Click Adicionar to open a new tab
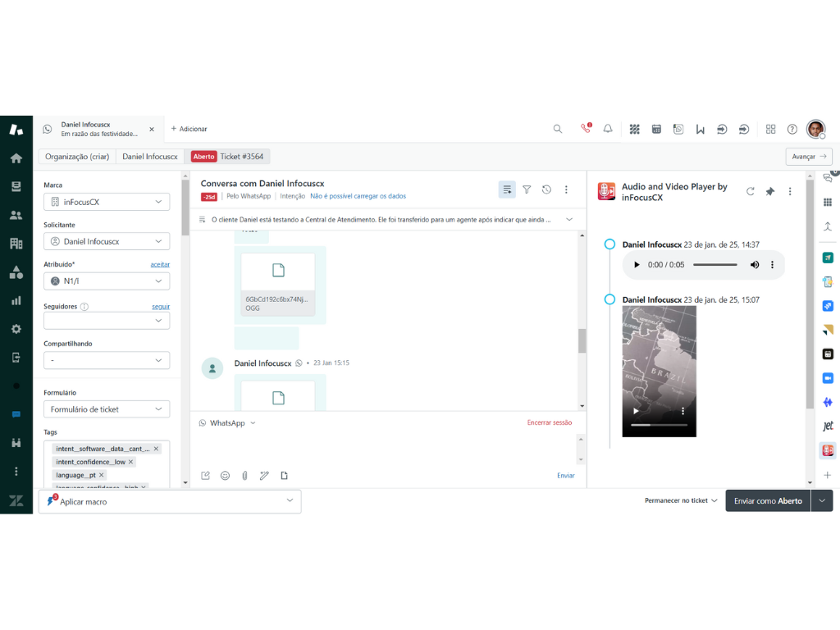Image resolution: width=840 pixels, height=630 pixels. 189,129
